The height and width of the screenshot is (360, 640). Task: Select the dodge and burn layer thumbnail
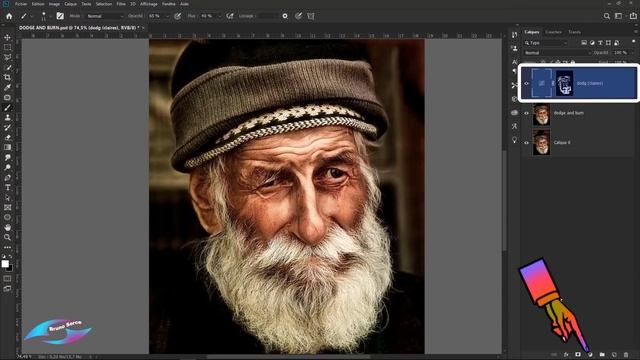tap(542, 115)
